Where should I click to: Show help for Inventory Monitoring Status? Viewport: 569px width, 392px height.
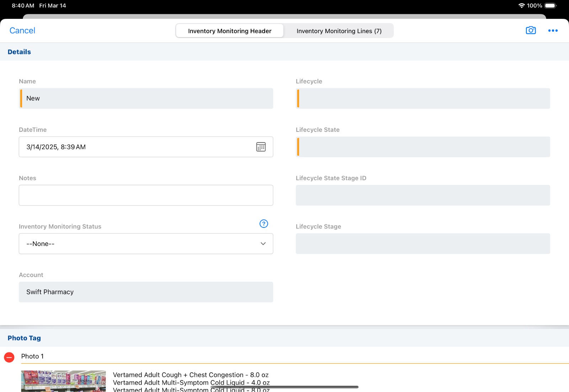[264, 224]
